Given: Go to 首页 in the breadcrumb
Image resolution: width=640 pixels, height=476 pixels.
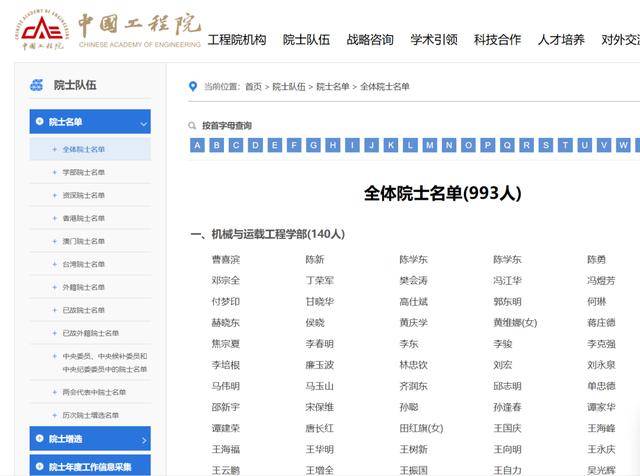Looking at the screenshot, I should click(253, 87).
